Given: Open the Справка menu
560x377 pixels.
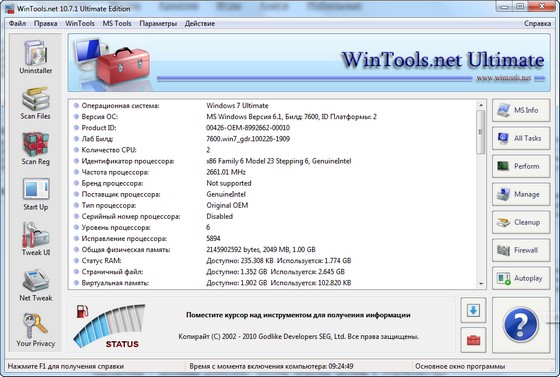Looking at the screenshot, I should coord(537,24).
